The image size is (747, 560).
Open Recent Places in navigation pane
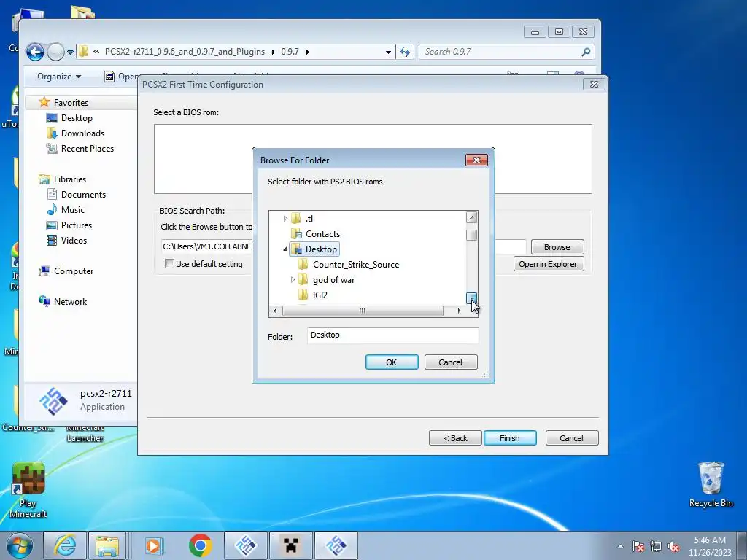(x=88, y=149)
